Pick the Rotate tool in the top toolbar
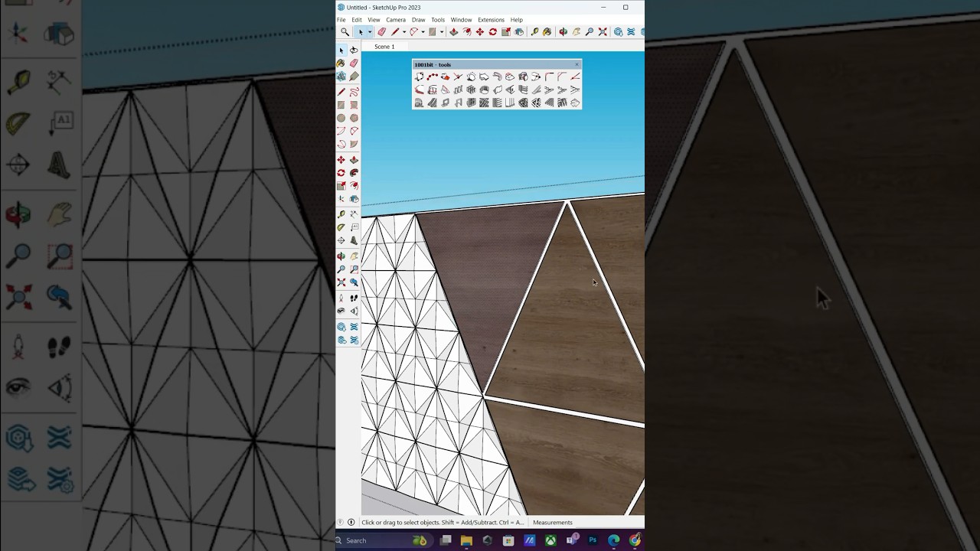This screenshot has height=551, width=980. pos(492,32)
